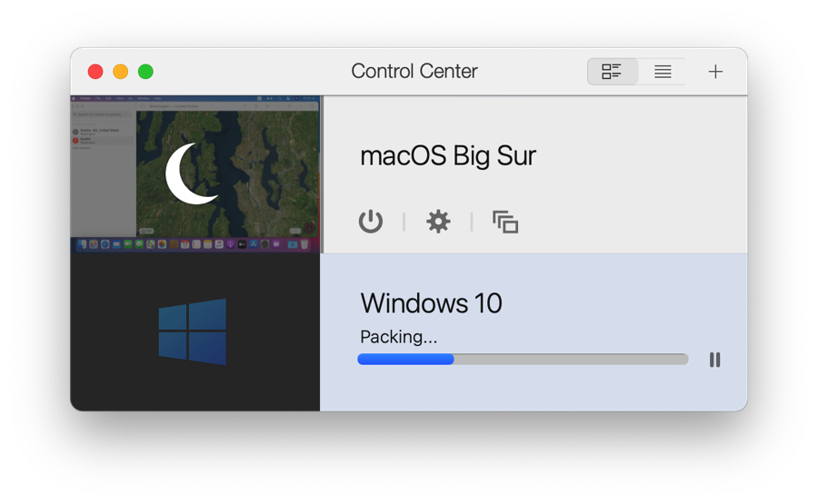Click the Packing... status text
The width and height of the screenshot is (818, 504).
point(398,337)
